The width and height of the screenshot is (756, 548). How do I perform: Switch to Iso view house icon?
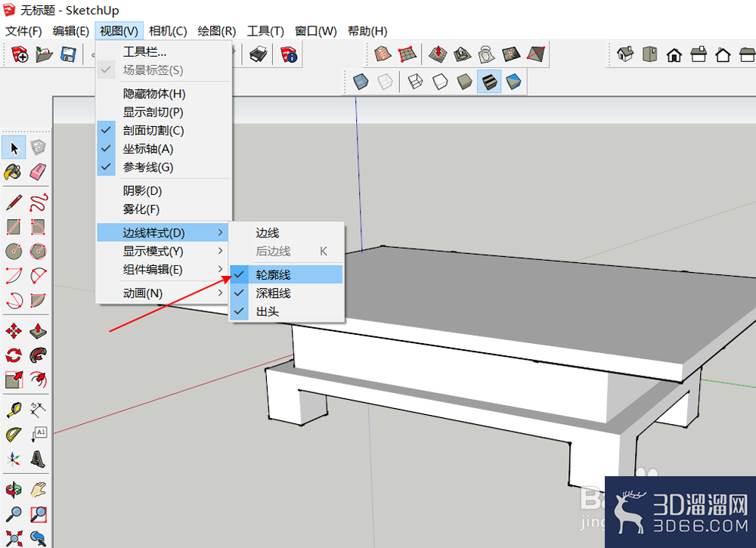pyautogui.click(x=625, y=54)
